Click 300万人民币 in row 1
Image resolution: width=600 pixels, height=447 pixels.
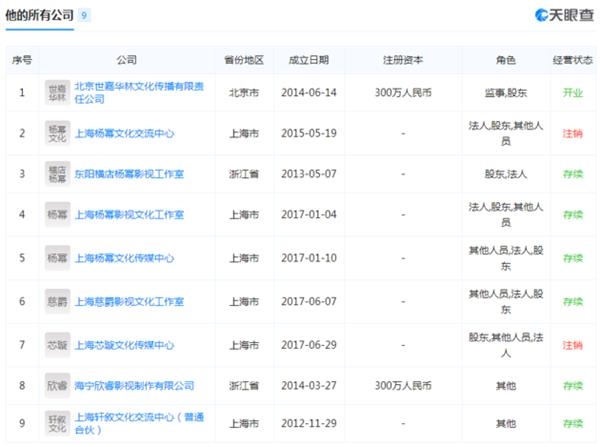[x=403, y=93]
